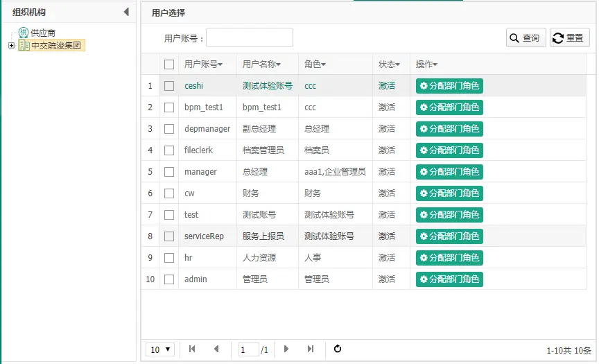
Task: Expand the 中交疏浚集团 tree node
Action: point(12,46)
